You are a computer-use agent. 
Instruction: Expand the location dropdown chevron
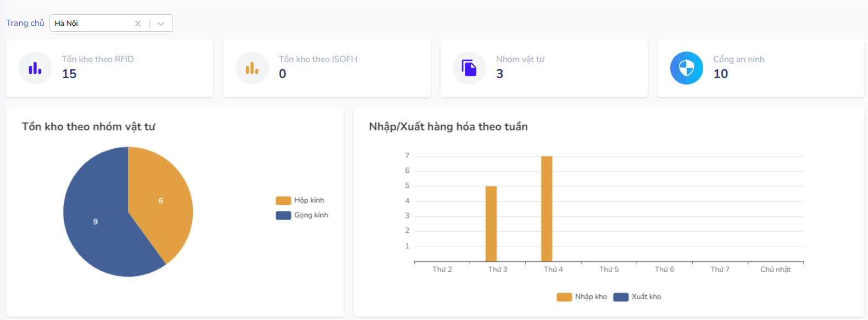point(161,24)
